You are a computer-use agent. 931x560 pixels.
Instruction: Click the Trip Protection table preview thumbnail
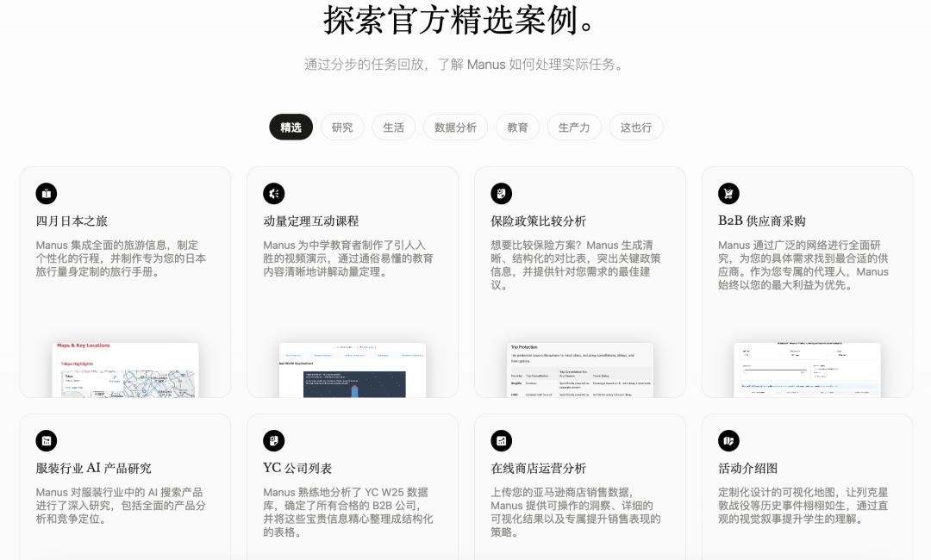[580, 370]
